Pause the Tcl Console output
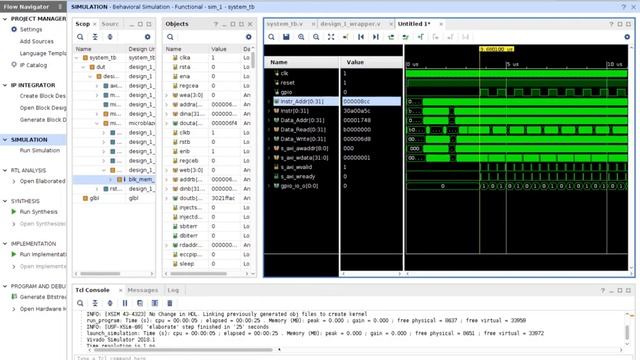Screen dimensions: 640x360 [x=125, y=303]
